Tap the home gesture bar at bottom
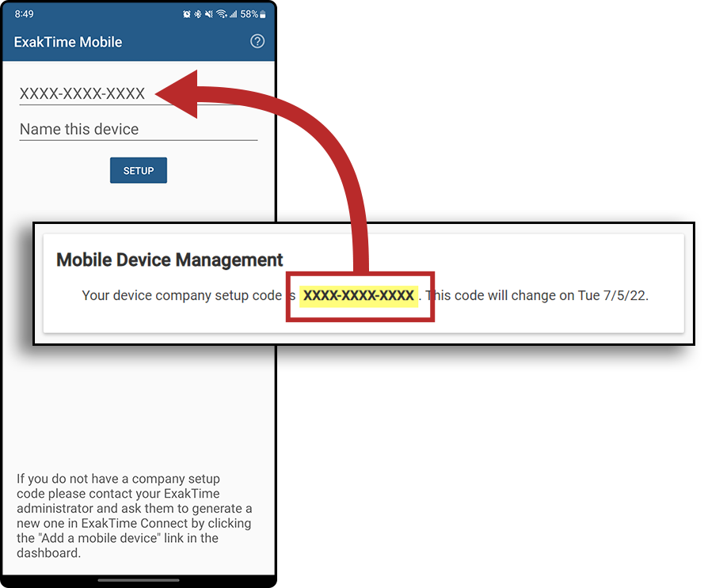This screenshot has height=588, width=727. [x=138, y=580]
